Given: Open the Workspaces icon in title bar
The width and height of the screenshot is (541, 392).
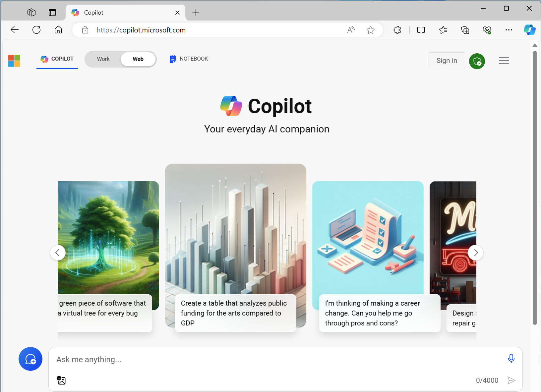Looking at the screenshot, I should (31, 13).
